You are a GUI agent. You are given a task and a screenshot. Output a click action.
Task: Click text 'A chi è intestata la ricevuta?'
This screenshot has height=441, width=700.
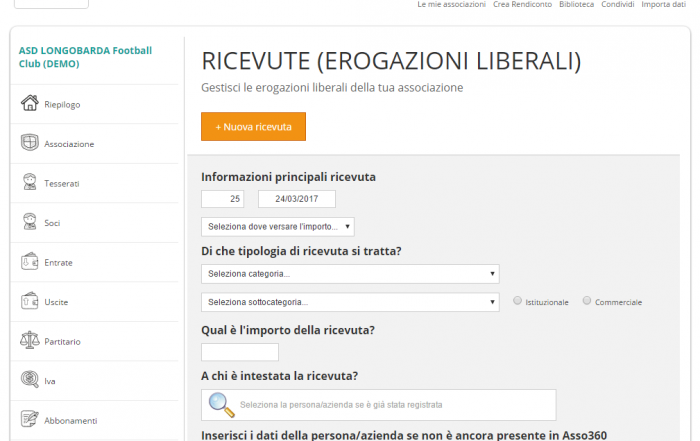coord(279,376)
